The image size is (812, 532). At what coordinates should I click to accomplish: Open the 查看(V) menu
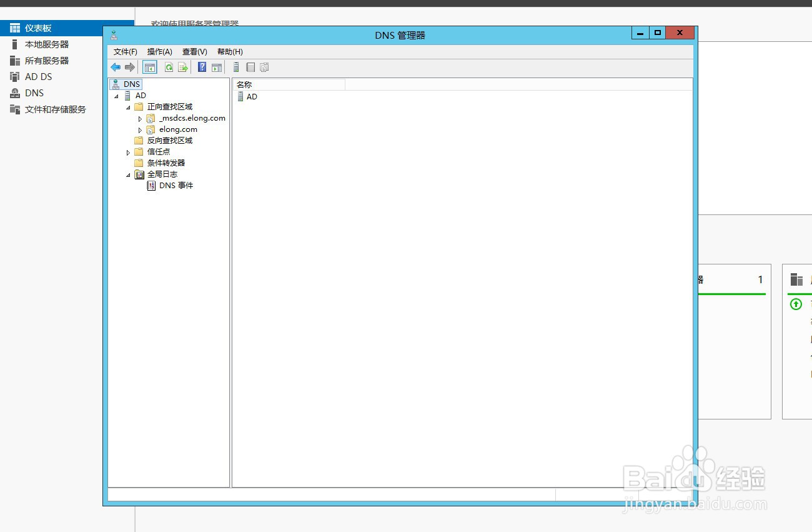click(x=195, y=52)
